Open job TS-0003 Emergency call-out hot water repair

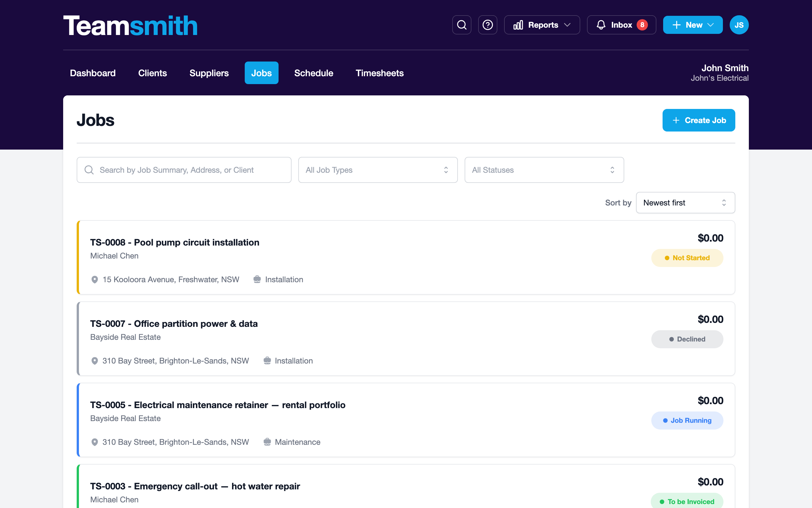[195, 487]
